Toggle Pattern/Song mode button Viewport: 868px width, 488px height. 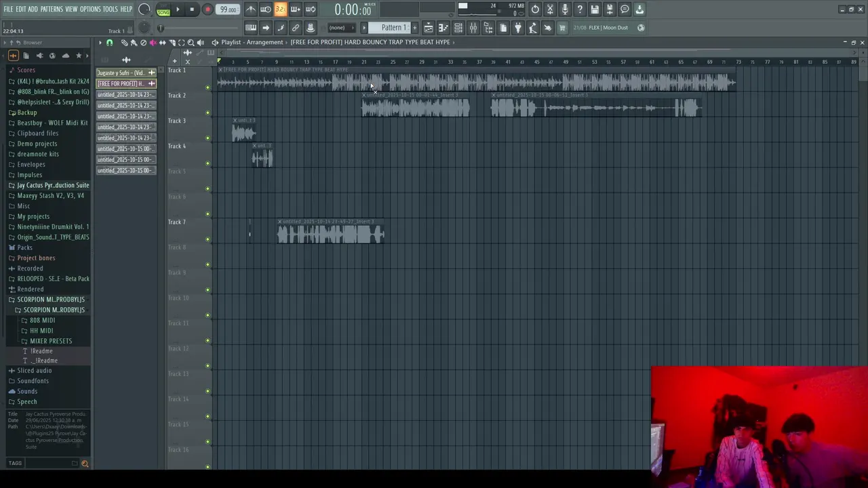(x=163, y=9)
